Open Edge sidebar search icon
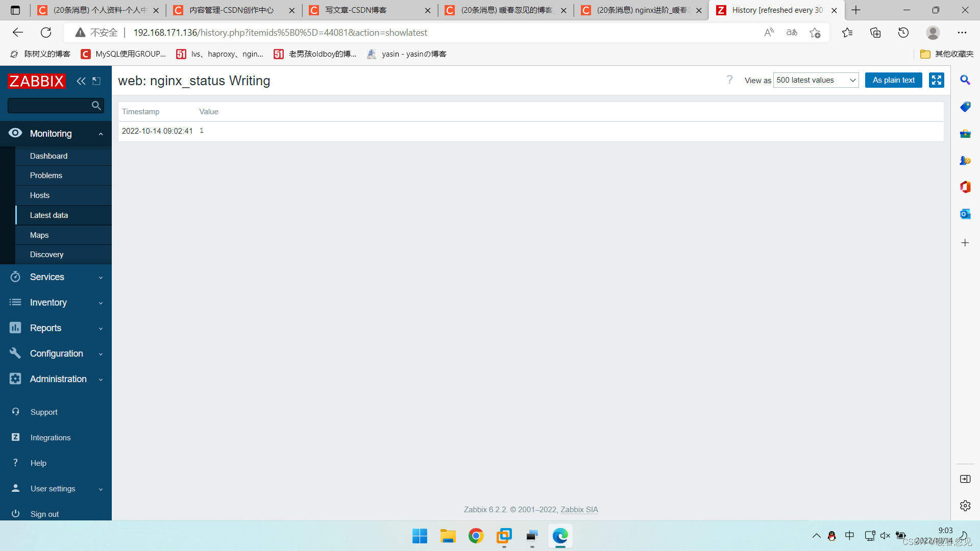 [x=965, y=80]
